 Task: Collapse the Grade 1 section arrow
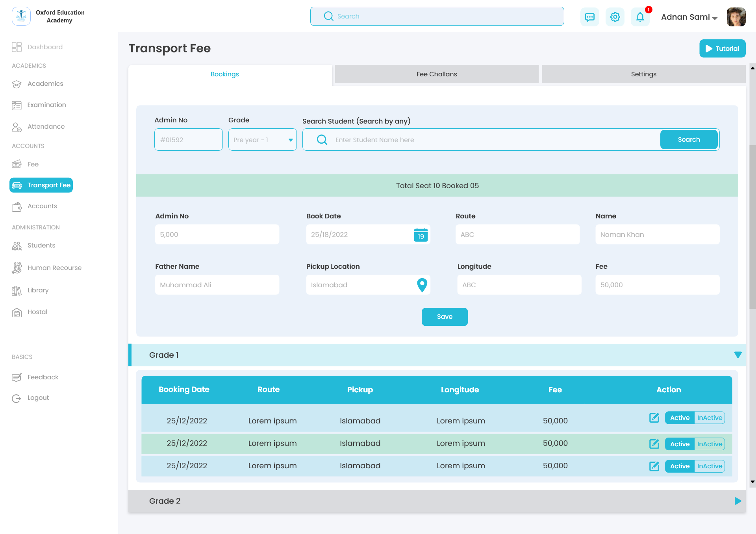click(x=738, y=355)
